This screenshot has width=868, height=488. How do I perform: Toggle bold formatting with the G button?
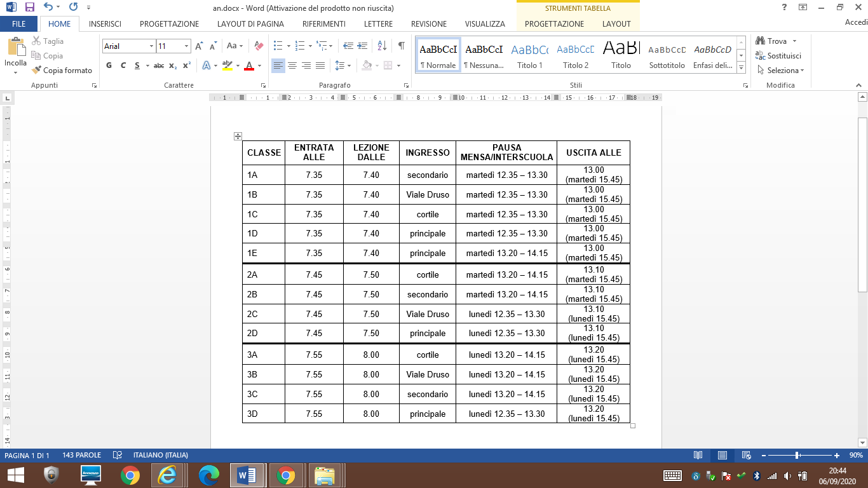coord(109,65)
